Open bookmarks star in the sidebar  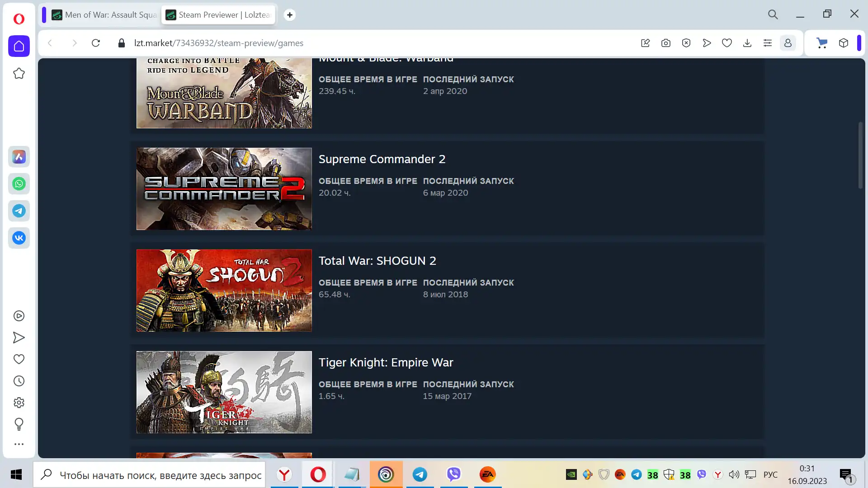[19, 73]
